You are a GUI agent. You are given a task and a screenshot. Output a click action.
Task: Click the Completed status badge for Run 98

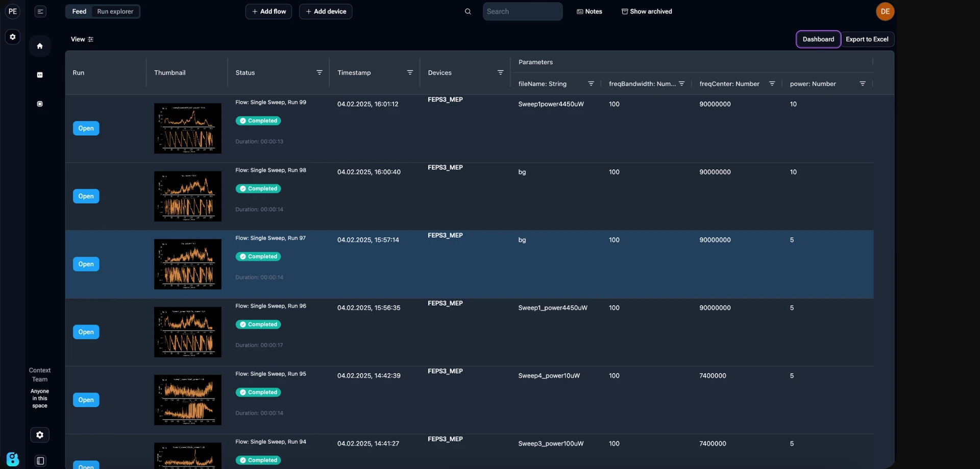pyautogui.click(x=258, y=189)
